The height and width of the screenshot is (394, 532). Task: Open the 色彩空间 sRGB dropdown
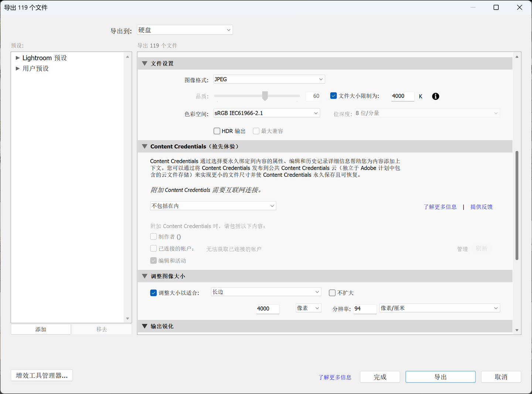(x=266, y=113)
